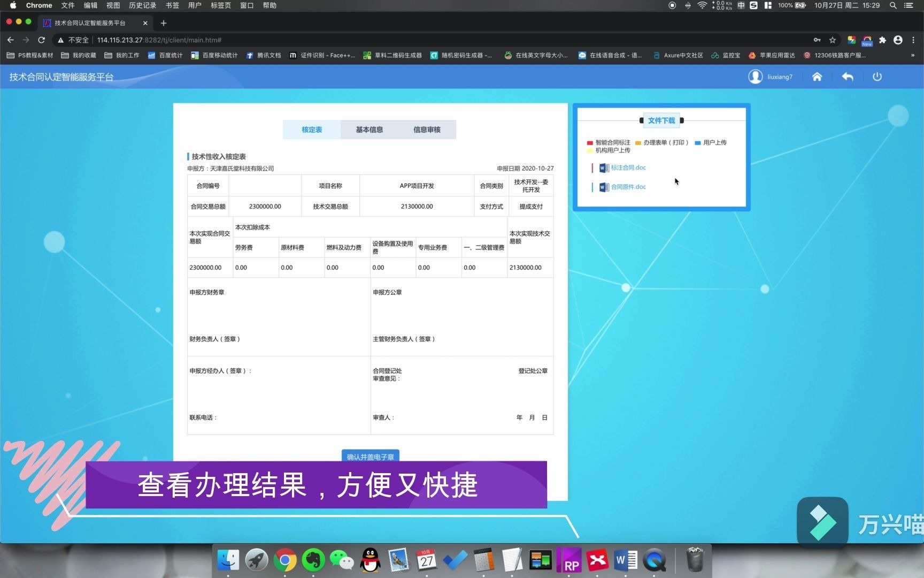Click the 文件下载 panel heading
This screenshot has height=578, width=924.
point(661,121)
